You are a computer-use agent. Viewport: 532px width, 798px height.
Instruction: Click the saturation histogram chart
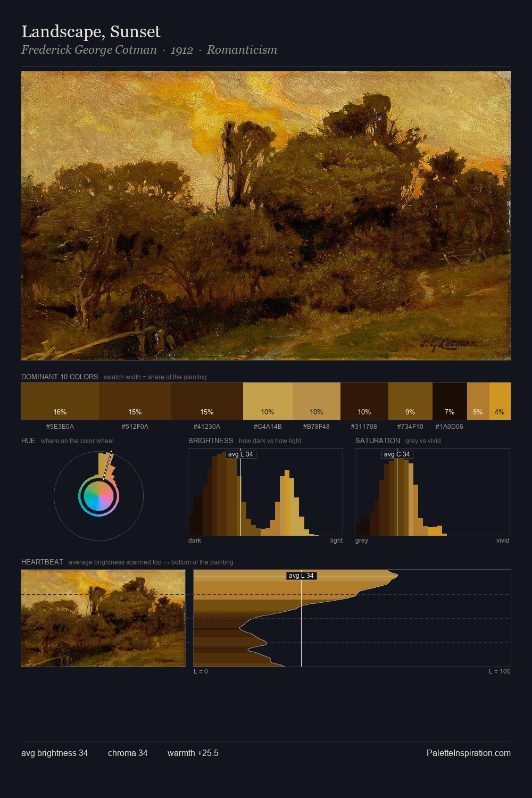coord(433,492)
